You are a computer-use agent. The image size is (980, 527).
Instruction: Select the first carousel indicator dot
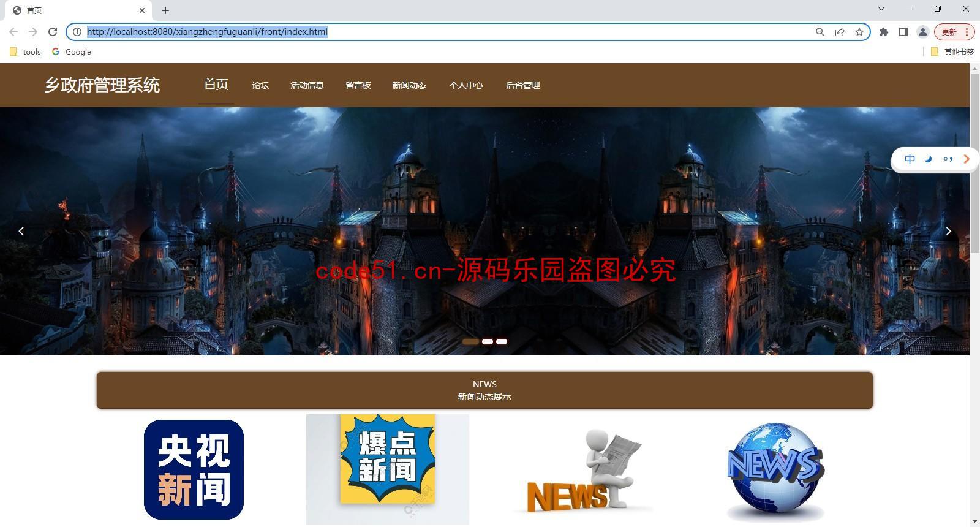(x=470, y=341)
